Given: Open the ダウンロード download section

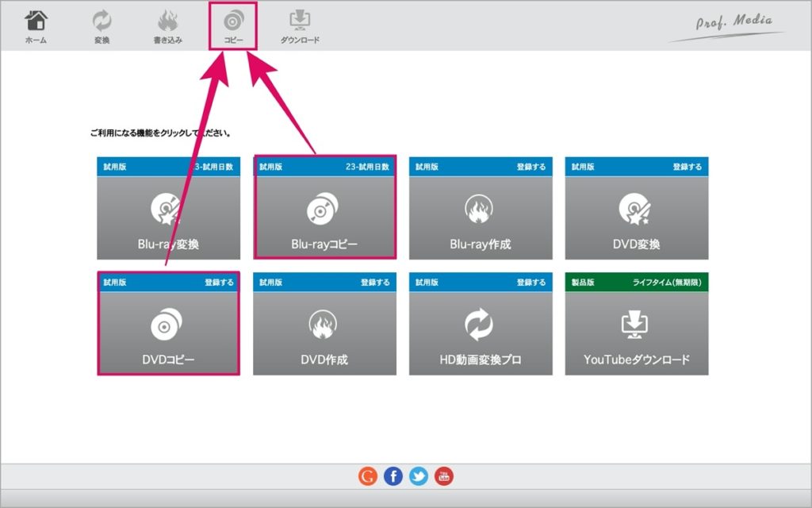Looking at the screenshot, I should pyautogui.click(x=300, y=27).
